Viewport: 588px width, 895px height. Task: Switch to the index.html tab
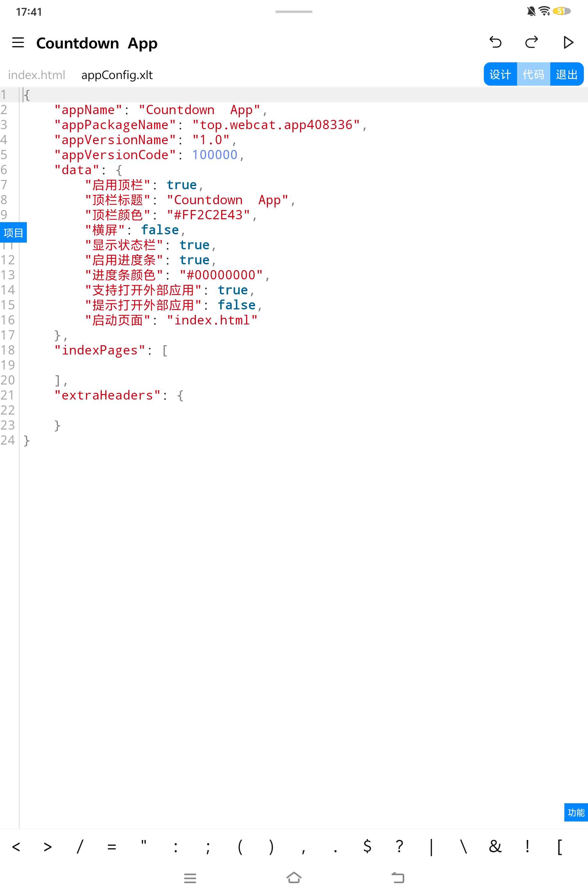click(x=36, y=75)
